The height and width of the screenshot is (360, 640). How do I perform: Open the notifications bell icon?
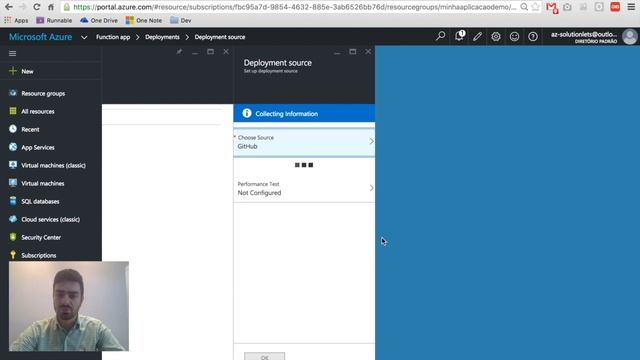[x=459, y=36]
